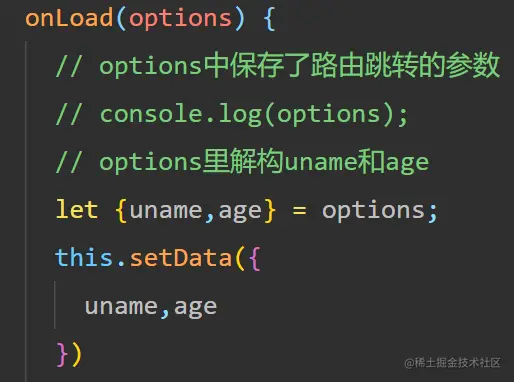
Task: Click the comment about destructuring uname和age
Action: pyautogui.click(x=242, y=162)
